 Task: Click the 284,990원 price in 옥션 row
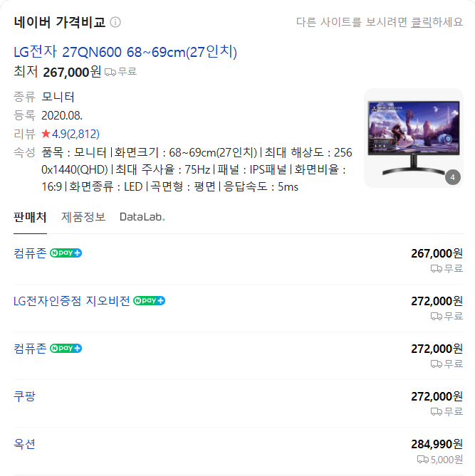[437, 444]
